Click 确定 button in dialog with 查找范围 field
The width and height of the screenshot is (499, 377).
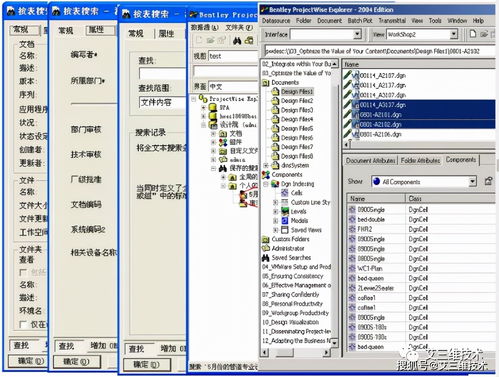[147, 365]
